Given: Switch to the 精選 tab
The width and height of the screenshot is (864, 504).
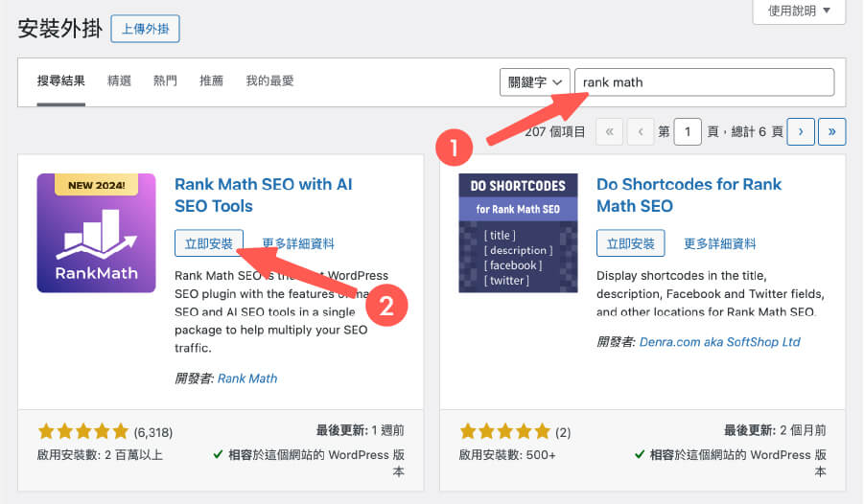Looking at the screenshot, I should coord(120,81).
